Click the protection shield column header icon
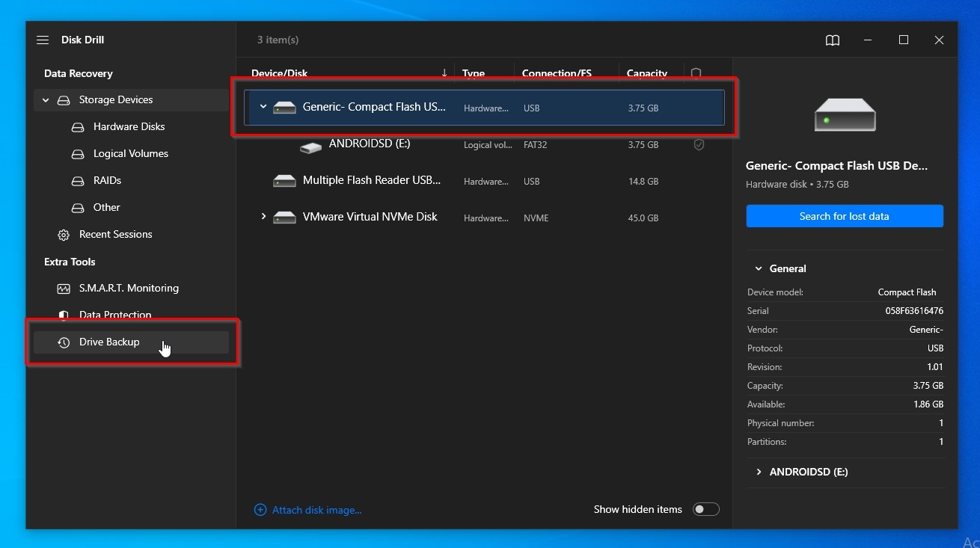This screenshot has width=980, height=548. pyautogui.click(x=696, y=73)
